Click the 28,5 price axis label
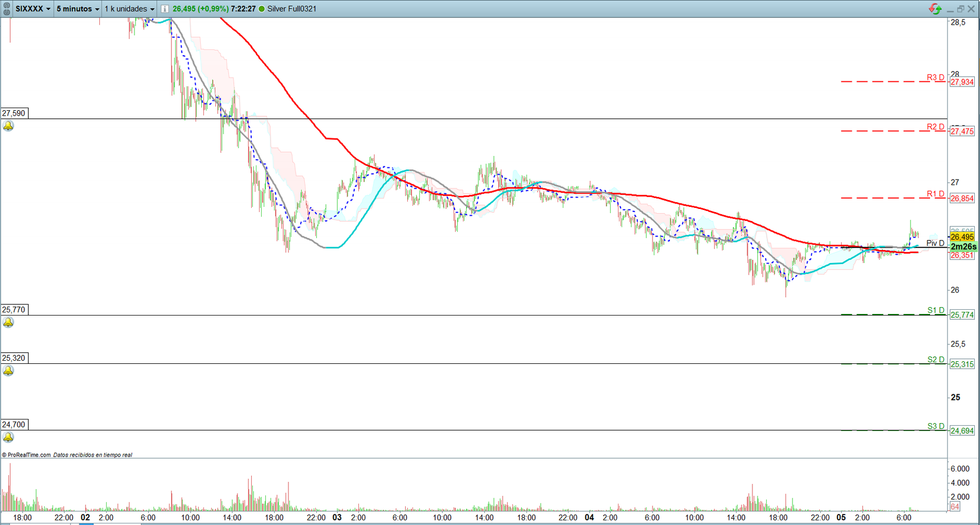This screenshot has width=980, height=525. [958, 23]
